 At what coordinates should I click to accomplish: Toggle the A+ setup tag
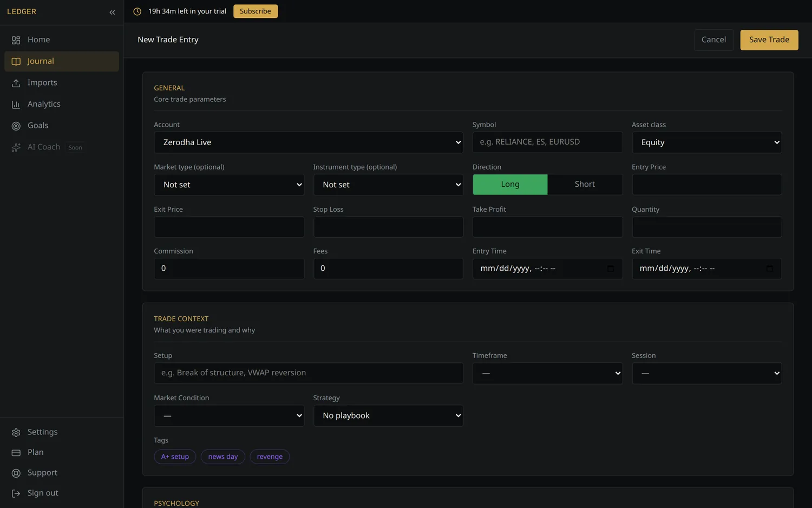click(x=175, y=457)
